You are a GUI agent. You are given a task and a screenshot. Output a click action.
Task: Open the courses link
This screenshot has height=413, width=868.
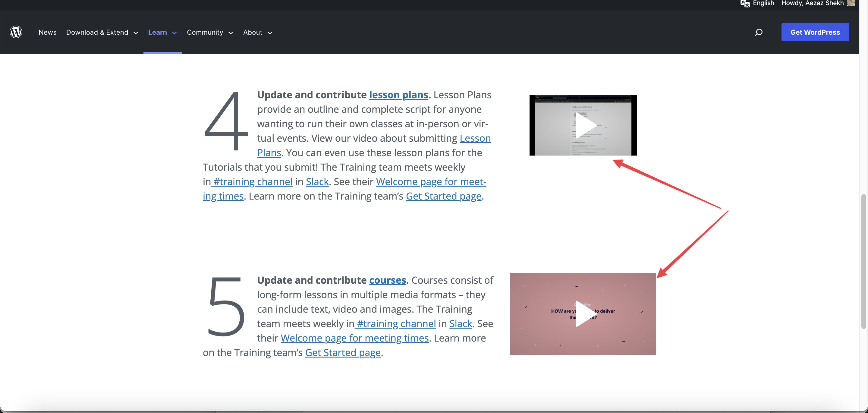pyautogui.click(x=388, y=280)
